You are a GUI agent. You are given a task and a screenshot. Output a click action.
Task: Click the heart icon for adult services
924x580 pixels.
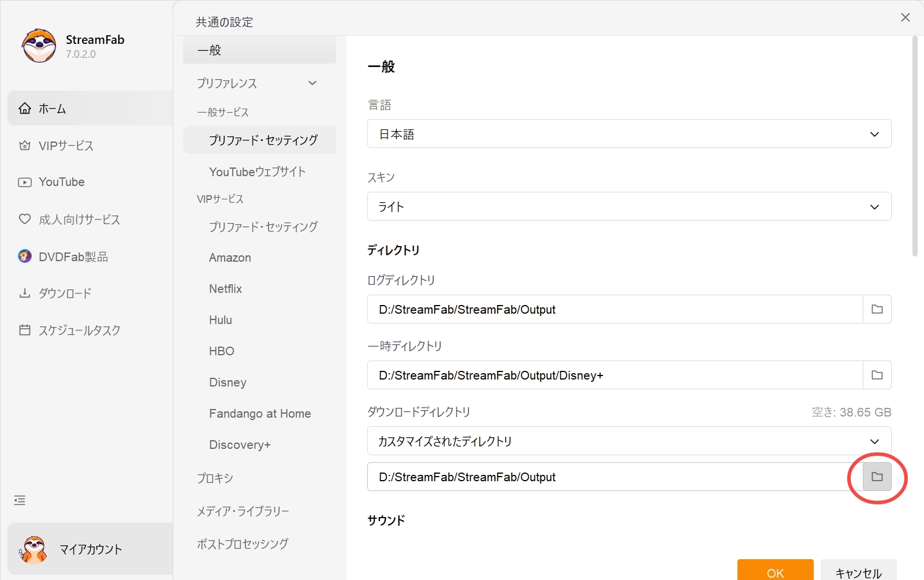(x=25, y=219)
